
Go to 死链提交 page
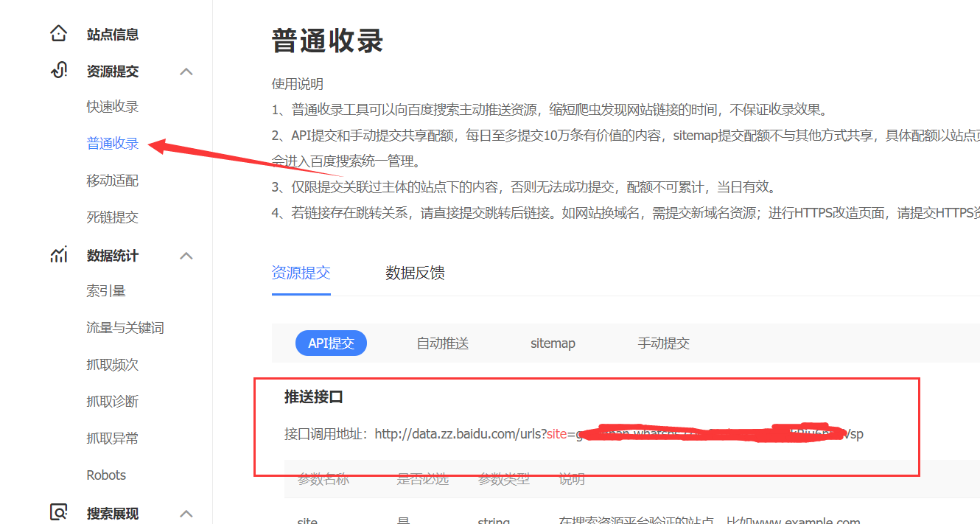point(112,217)
